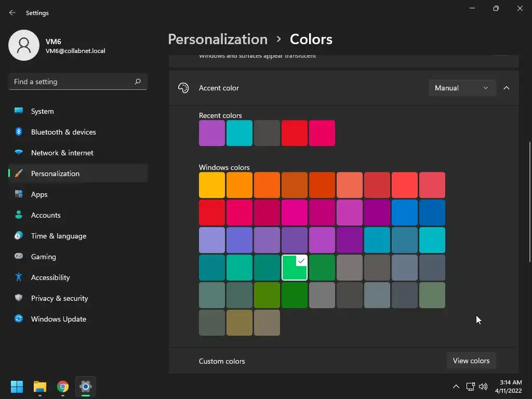This screenshot has height=399, width=532.
Task: Click the volume speaker icon
Action: click(483, 387)
